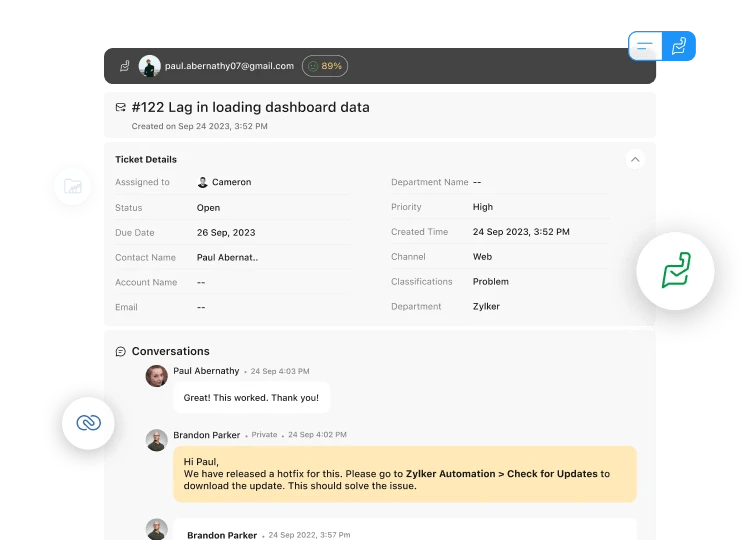Click the Zoho Desk icon in dark header
This screenshot has width=750, height=540.
[x=125, y=66]
